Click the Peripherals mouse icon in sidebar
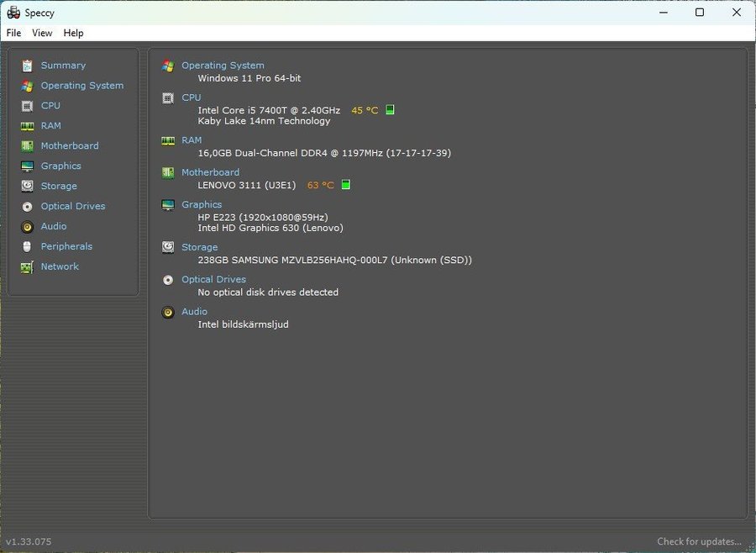 tap(28, 246)
